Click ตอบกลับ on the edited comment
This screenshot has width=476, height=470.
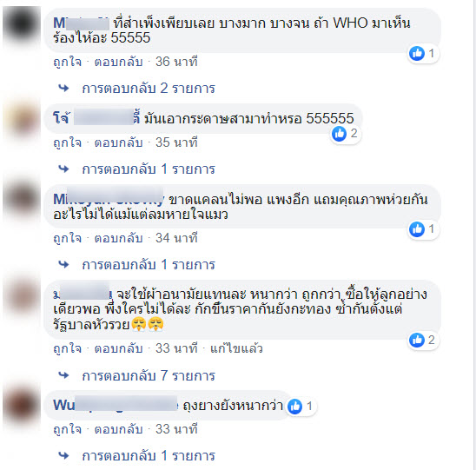click(119, 348)
